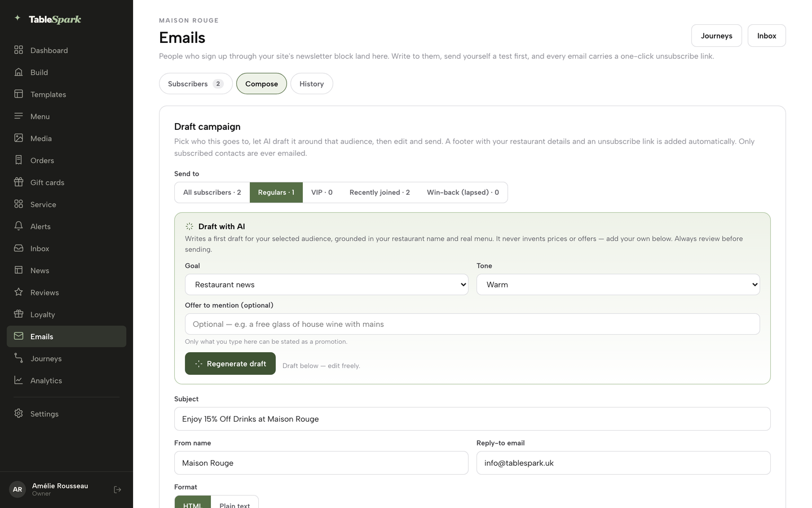The width and height of the screenshot is (812, 508).
Task: Click the sidebar Journeys route icon
Action: pos(19,358)
